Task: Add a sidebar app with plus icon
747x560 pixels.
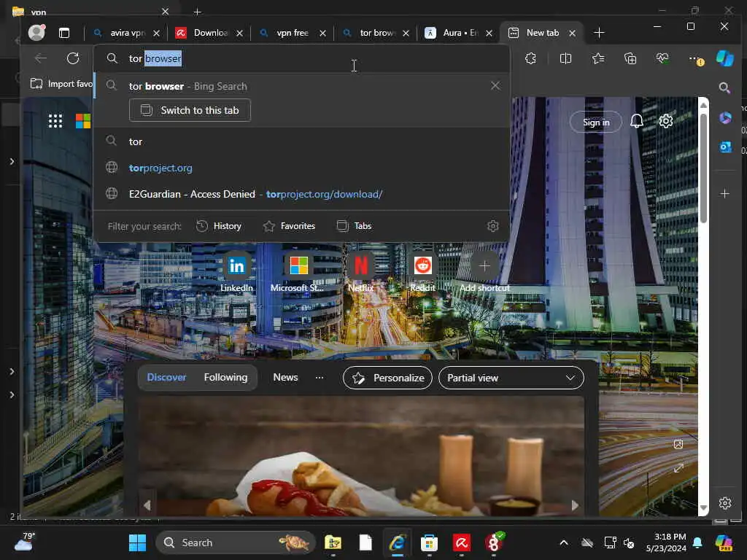Action: tap(724, 194)
